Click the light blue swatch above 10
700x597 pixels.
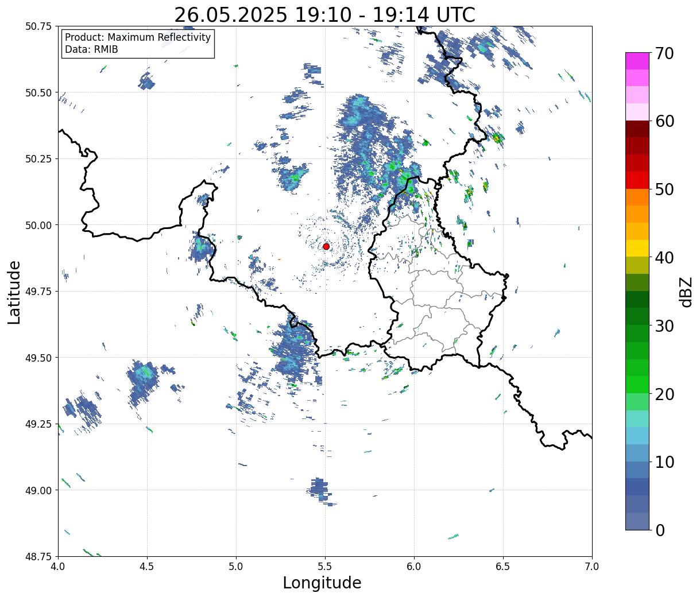637,452
